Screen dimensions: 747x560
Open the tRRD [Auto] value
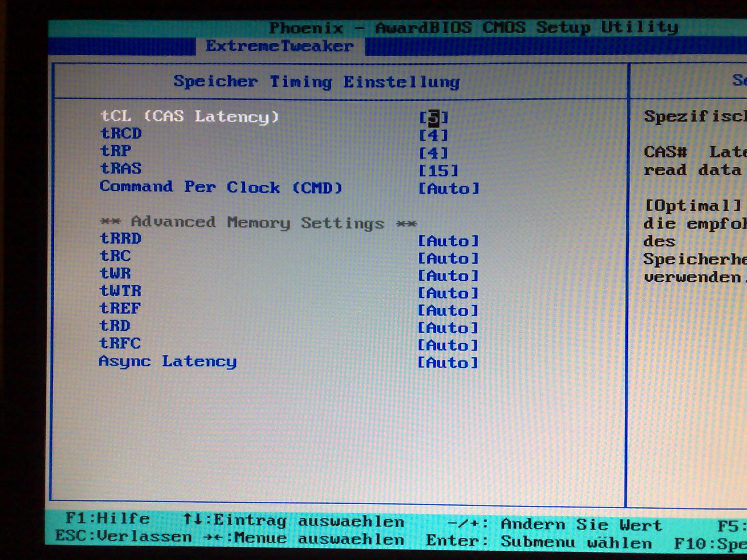(x=448, y=241)
